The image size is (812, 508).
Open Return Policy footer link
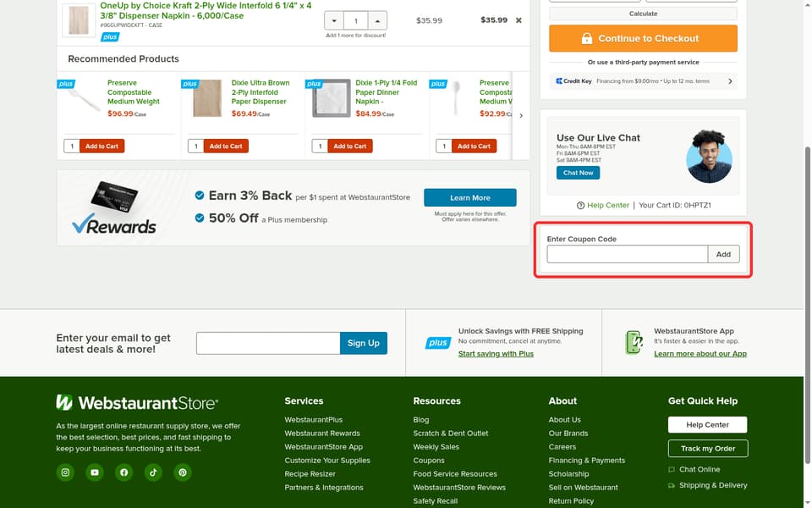571,500
